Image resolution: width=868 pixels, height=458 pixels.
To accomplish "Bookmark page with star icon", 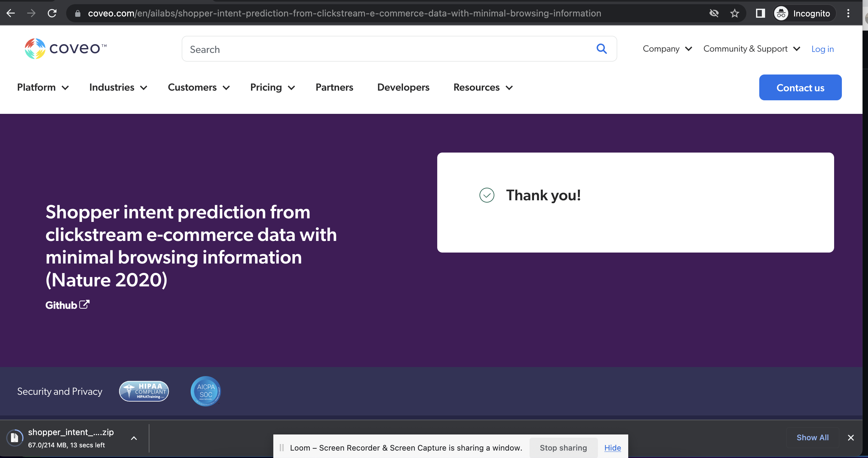I will pyautogui.click(x=734, y=14).
